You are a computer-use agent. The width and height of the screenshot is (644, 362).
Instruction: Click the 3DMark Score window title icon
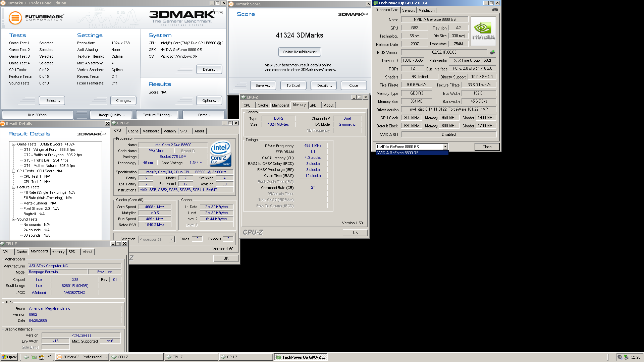[x=231, y=4]
